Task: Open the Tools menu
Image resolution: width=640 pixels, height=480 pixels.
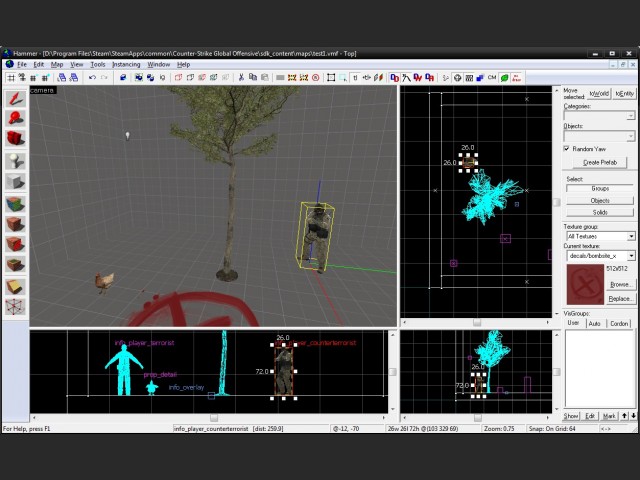Action: click(x=98, y=64)
